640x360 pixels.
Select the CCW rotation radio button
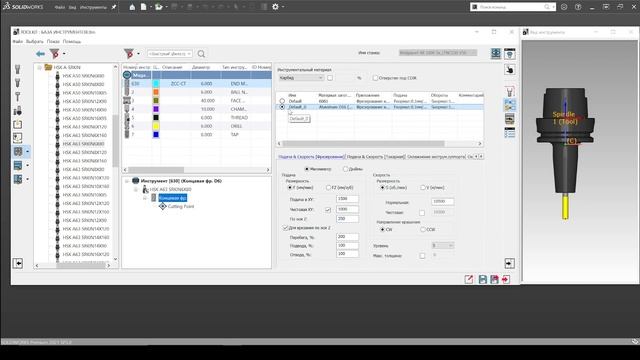(423, 229)
